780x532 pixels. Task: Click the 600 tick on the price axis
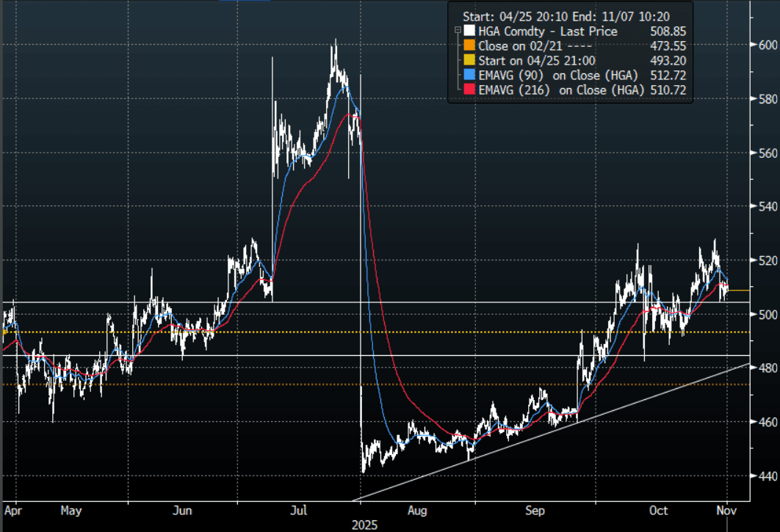click(x=768, y=45)
